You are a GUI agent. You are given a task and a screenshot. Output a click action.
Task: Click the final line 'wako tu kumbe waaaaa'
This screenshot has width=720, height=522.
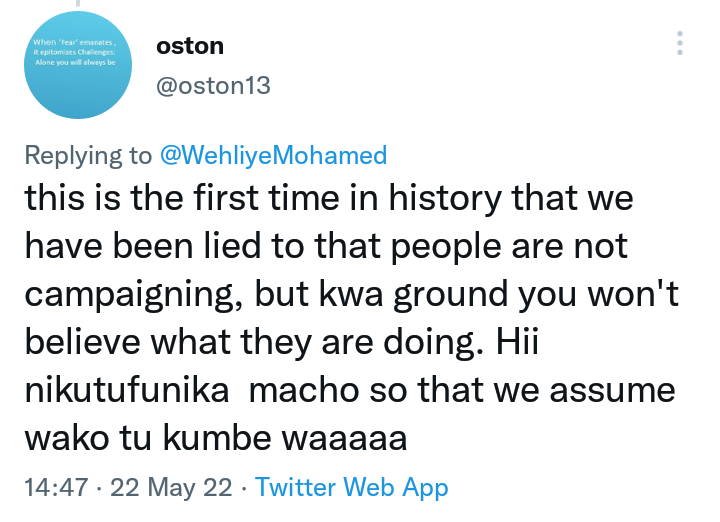(216, 438)
